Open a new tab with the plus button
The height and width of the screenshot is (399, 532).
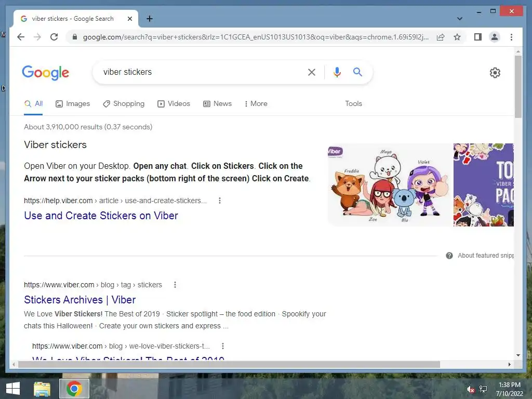click(149, 19)
